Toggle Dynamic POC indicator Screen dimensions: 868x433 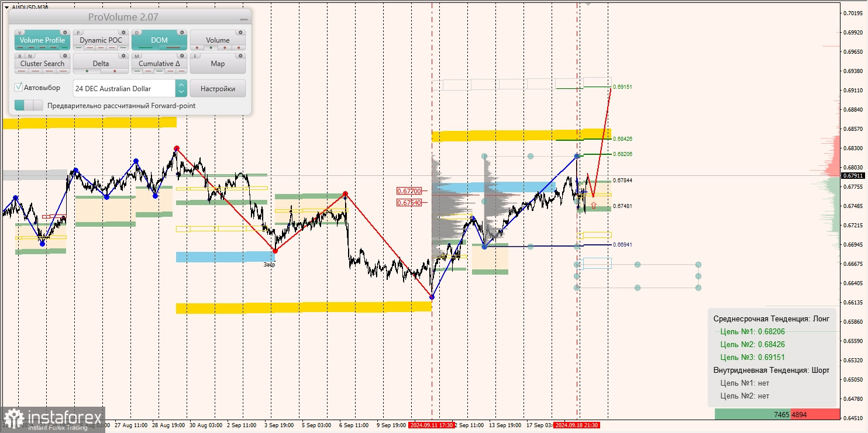click(x=101, y=40)
